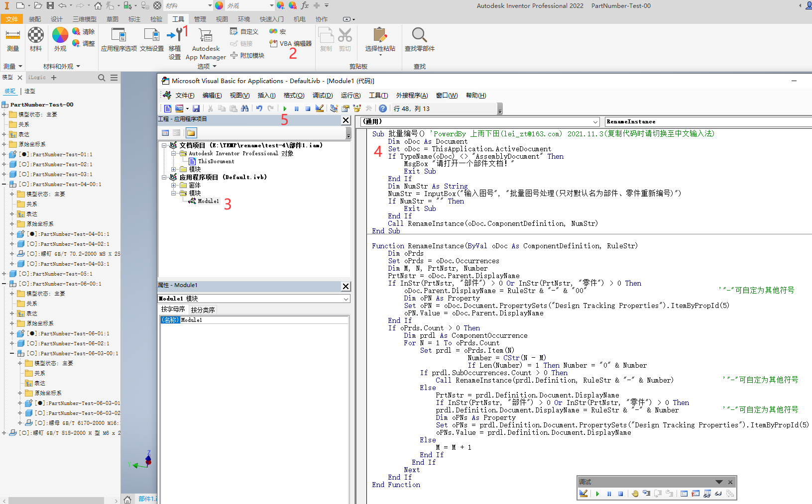Viewport: 812px width, 504px height.
Task: Open the VBA help question mark icon
Action: [382, 108]
